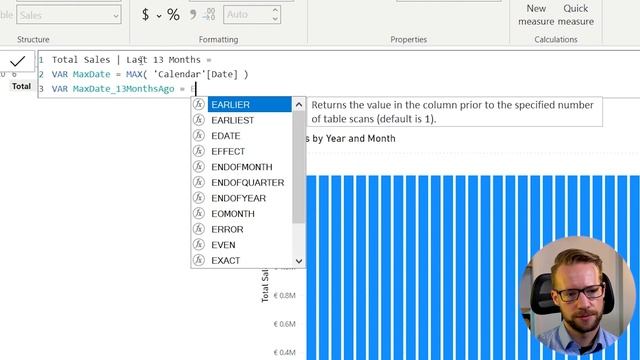
Task: Click the fx icon beside ERROR
Action: point(199,229)
